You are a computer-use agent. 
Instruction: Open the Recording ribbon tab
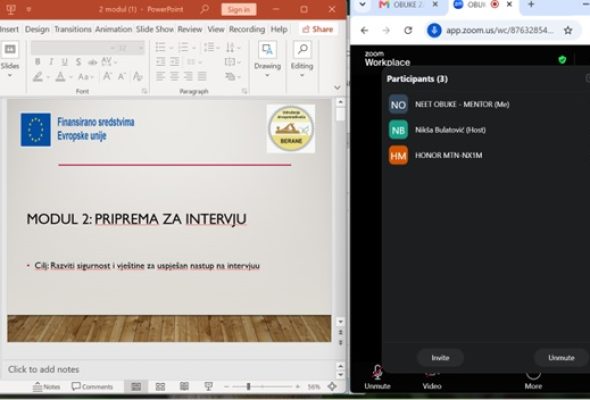[x=247, y=29]
